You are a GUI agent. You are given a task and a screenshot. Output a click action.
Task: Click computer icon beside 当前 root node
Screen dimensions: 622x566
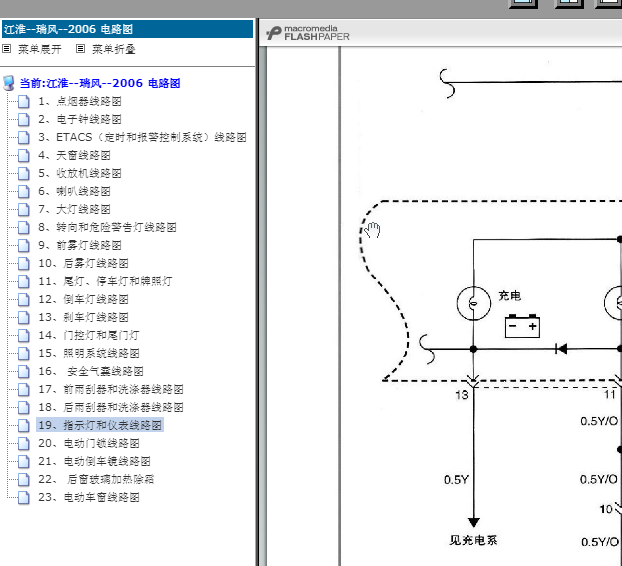pos(9,83)
